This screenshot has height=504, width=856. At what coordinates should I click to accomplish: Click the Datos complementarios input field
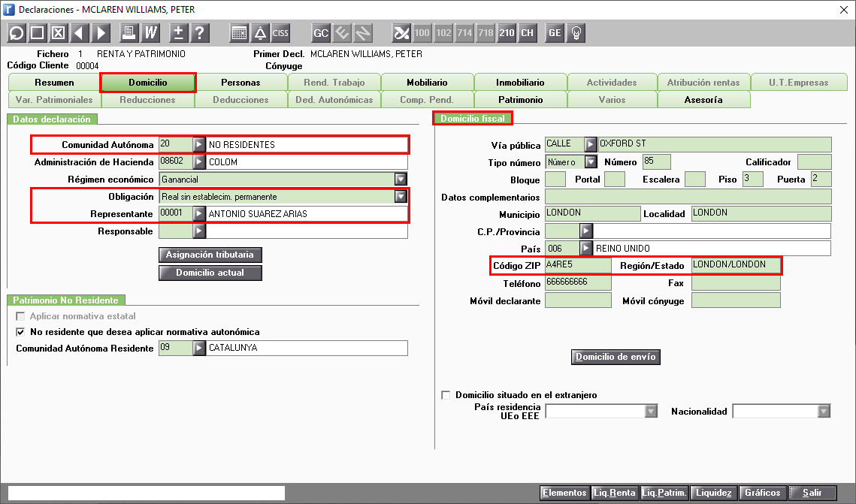pos(688,197)
